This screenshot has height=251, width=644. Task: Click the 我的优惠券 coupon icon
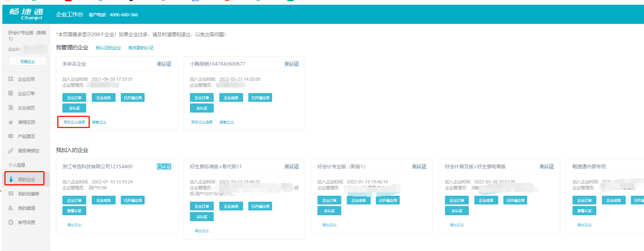[11, 194]
